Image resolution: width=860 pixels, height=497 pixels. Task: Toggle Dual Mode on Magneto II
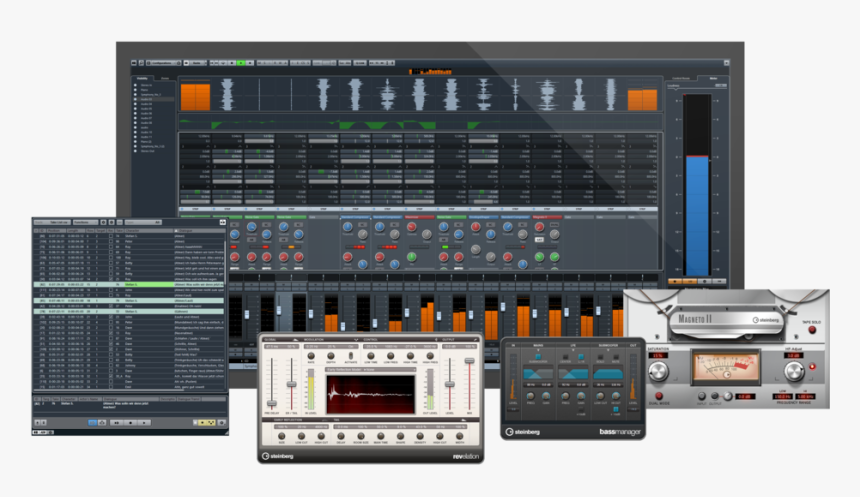(659, 396)
